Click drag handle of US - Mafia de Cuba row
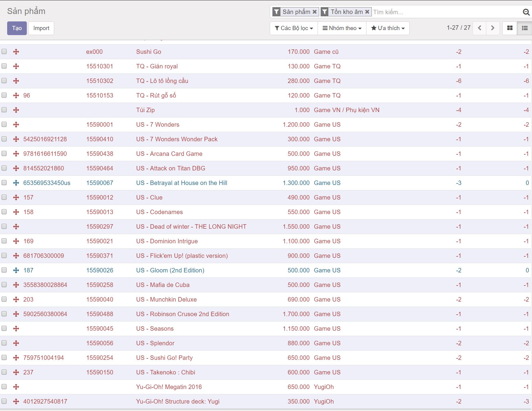 (16, 285)
